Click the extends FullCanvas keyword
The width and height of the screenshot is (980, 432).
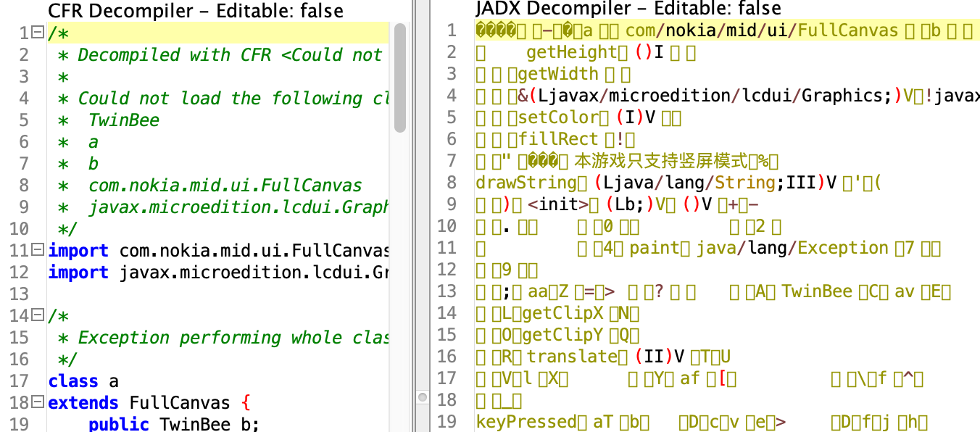[x=76, y=402]
